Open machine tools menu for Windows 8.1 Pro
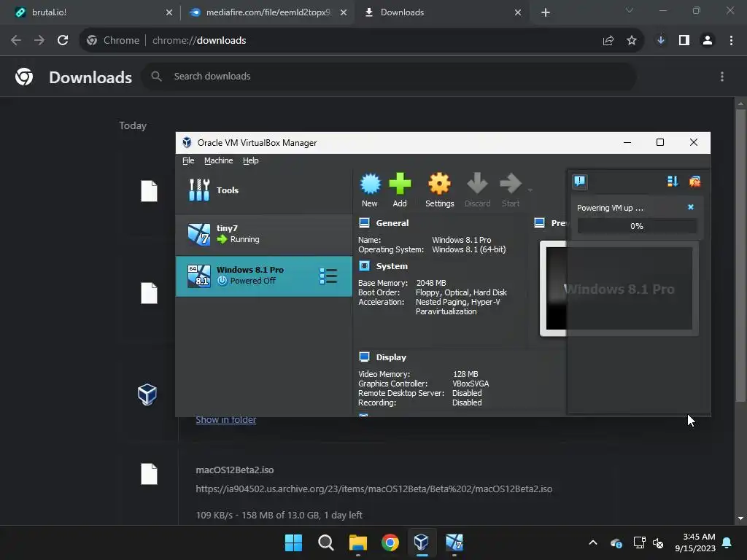This screenshot has height=560, width=747. (x=329, y=276)
